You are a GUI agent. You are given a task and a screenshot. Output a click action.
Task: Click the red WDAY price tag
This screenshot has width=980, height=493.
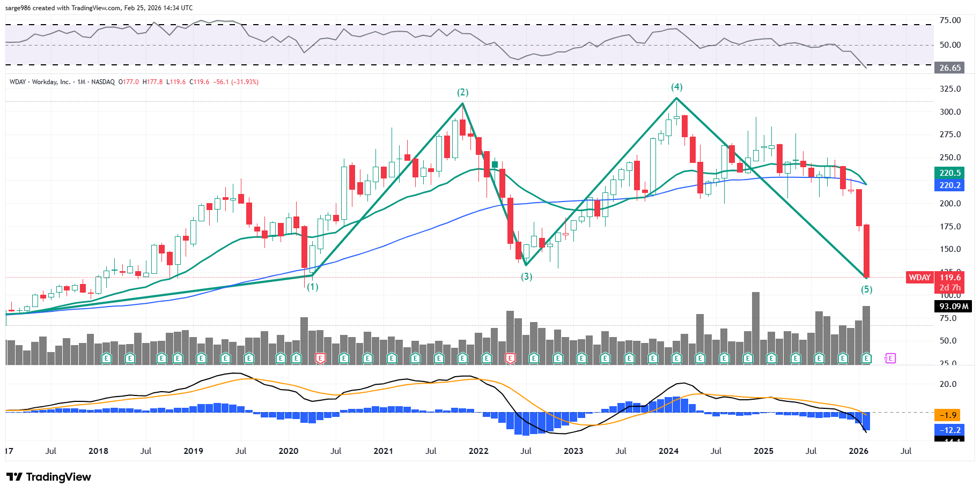coord(919,278)
